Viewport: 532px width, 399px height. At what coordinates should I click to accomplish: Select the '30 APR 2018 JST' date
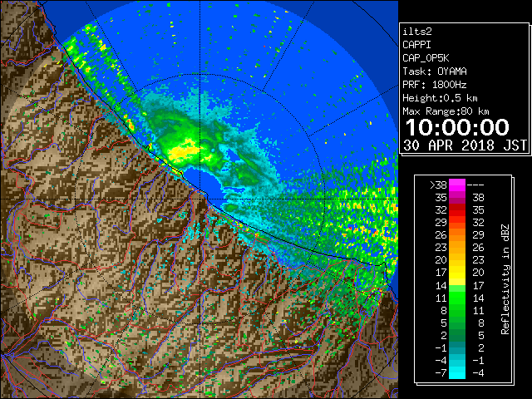[x=465, y=145]
